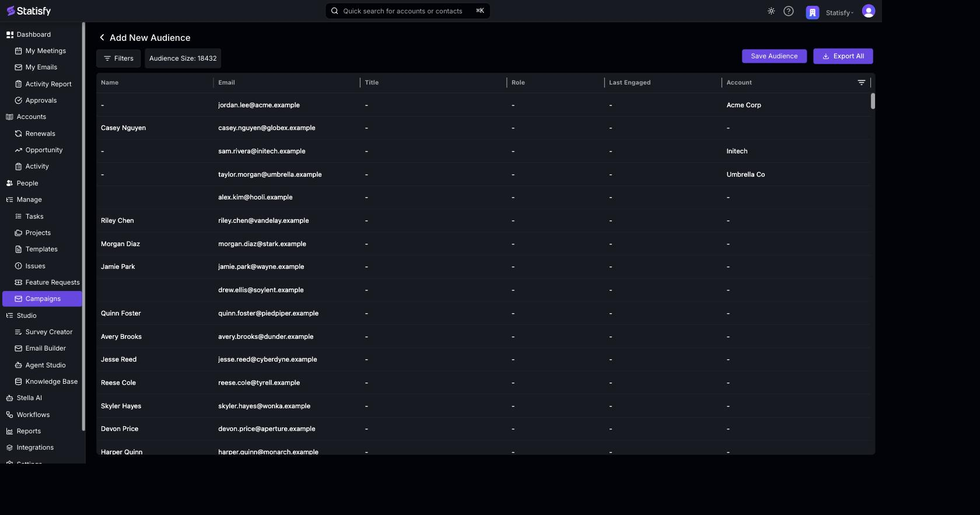Image resolution: width=980 pixels, height=515 pixels.
Task: Click the My Emails envelope icon
Action: pyautogui.click(x=18, y=67)
